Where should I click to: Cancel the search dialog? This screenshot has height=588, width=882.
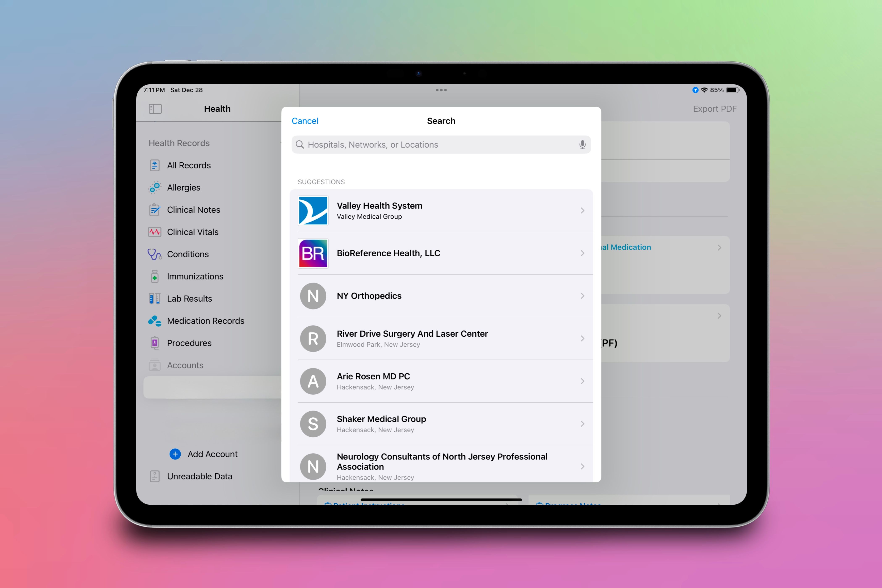(x=304, y=121)
